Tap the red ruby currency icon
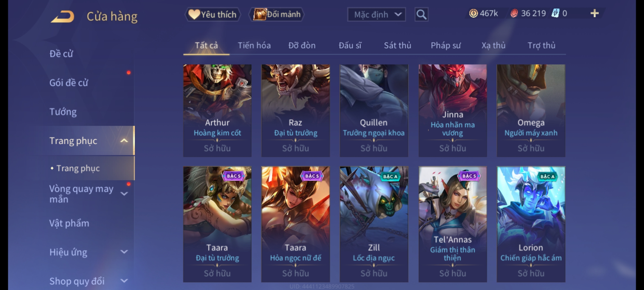Screen dimensions: 644x290 click(514, 13)
